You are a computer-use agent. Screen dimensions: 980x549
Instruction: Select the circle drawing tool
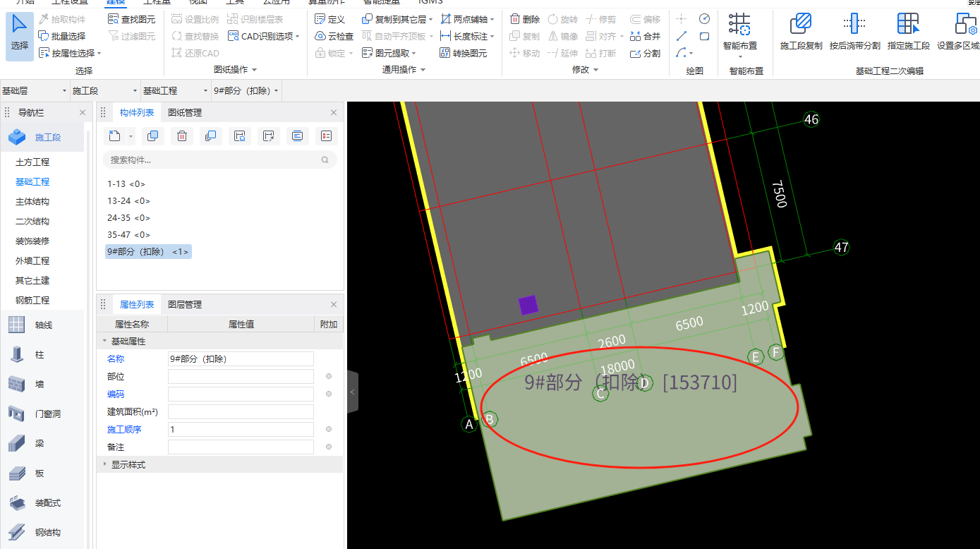click(704, 19)
